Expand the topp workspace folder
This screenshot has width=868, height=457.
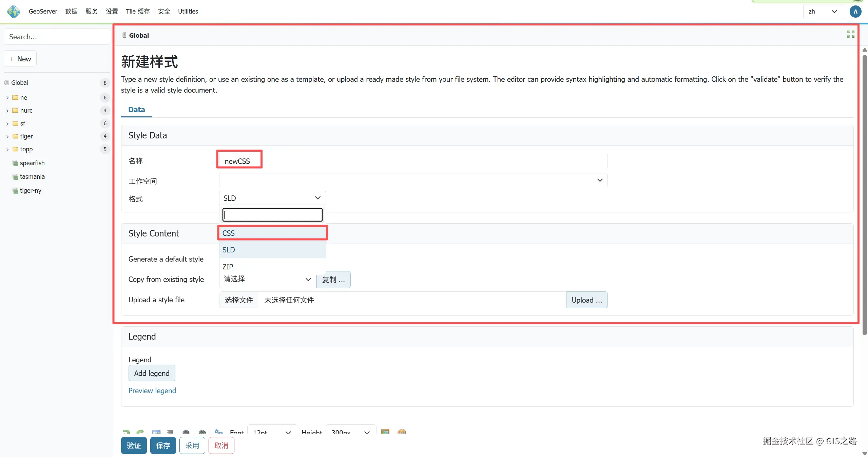(x=7, y=149)
